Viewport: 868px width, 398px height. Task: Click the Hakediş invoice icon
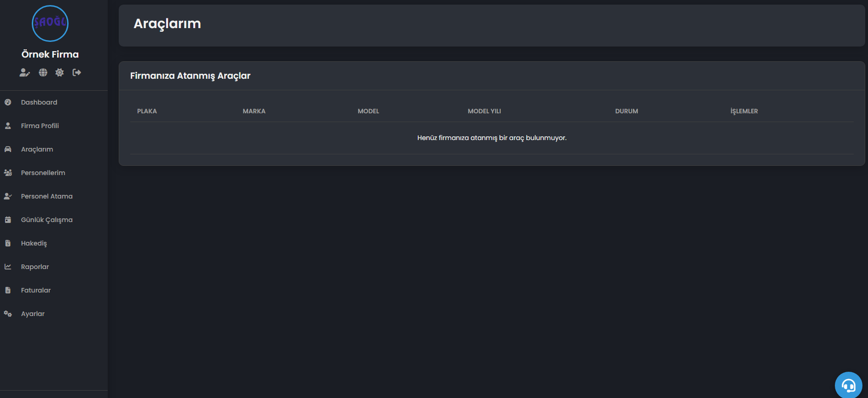coord(8,243)
